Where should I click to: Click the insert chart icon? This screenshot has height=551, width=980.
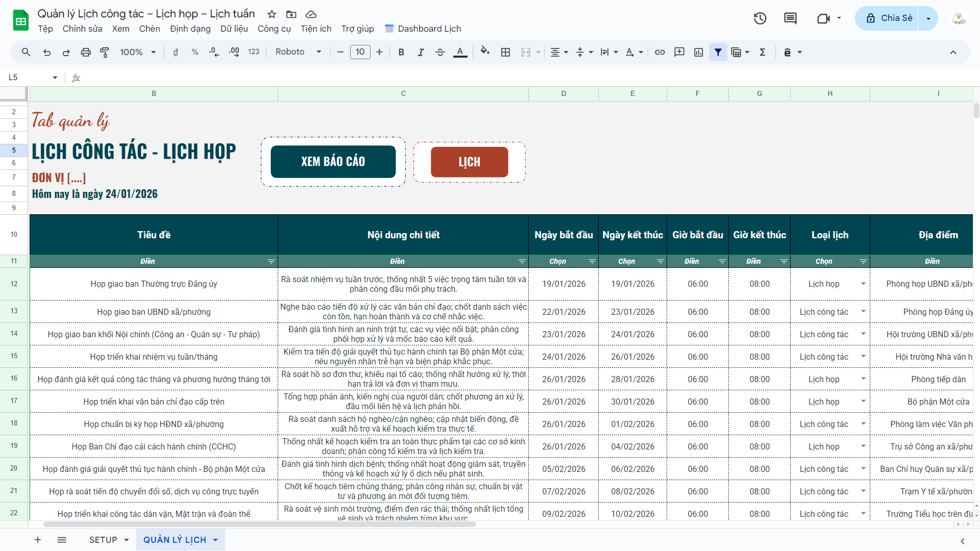click(x=699, y=52)
